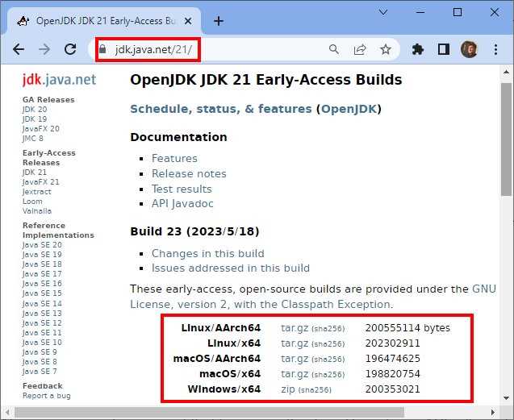Share this page via the share icon

click(x=360, y=49)
